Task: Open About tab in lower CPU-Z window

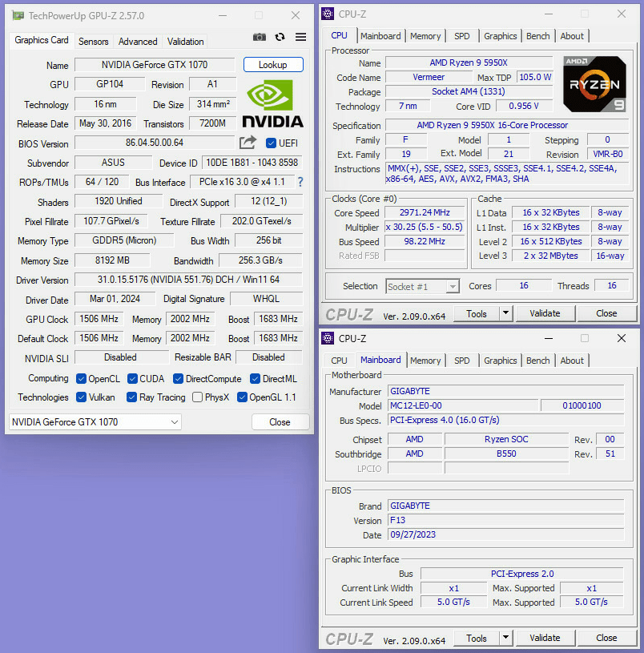Action: (x=572, y=361)
